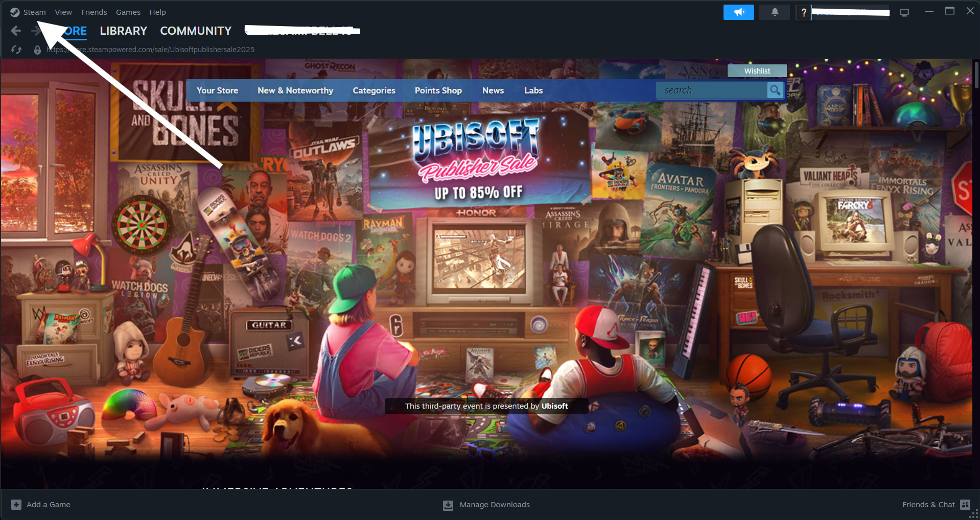
Task: Expand Categories menu
Action: tap(374, 90)
